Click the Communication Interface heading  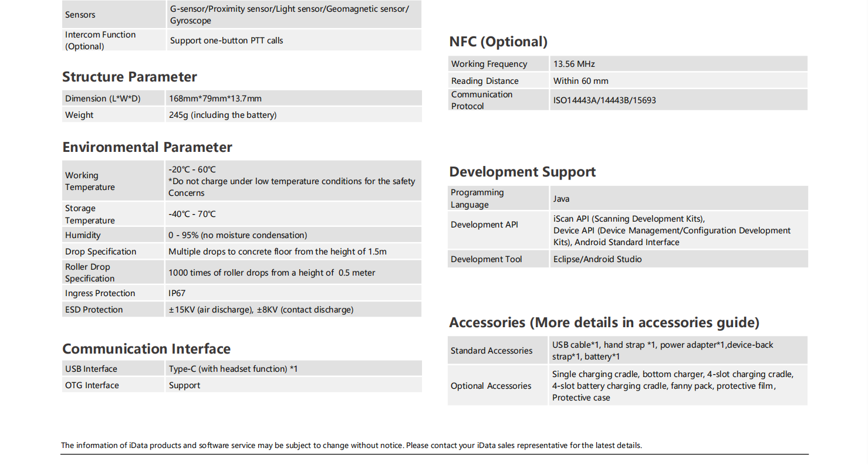click(x=146, y=349)
